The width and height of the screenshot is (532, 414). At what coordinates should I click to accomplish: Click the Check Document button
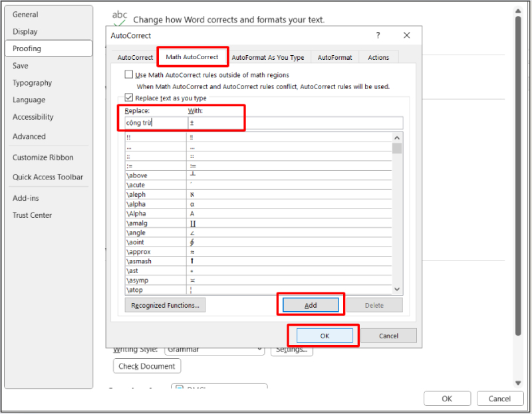pyautogui.click(x=147, y=366)
